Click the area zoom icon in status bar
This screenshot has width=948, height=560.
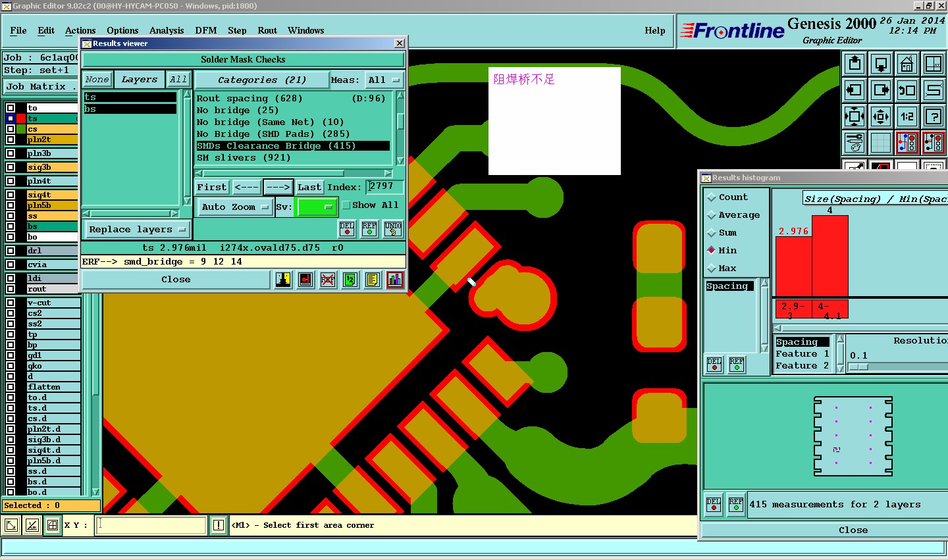click(x=11, y=525)
